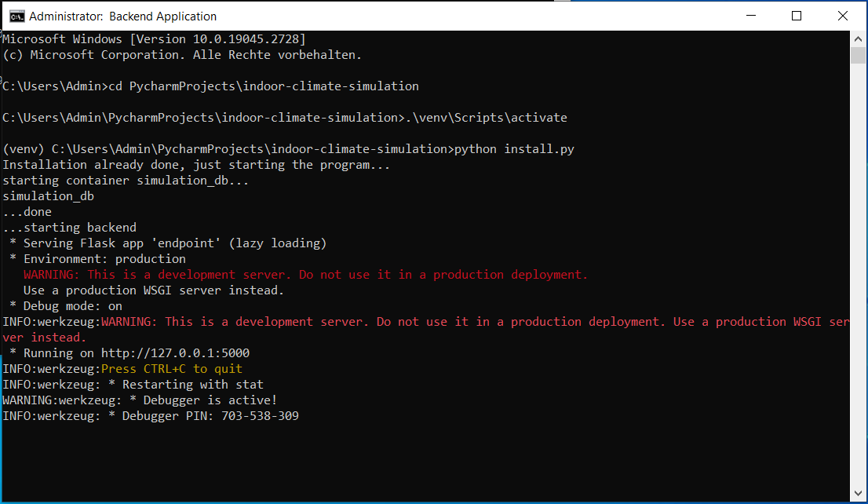Click the 'Administrator: Backend Application' title text
The width and height of the screenshot is (868, 504).
122,16
